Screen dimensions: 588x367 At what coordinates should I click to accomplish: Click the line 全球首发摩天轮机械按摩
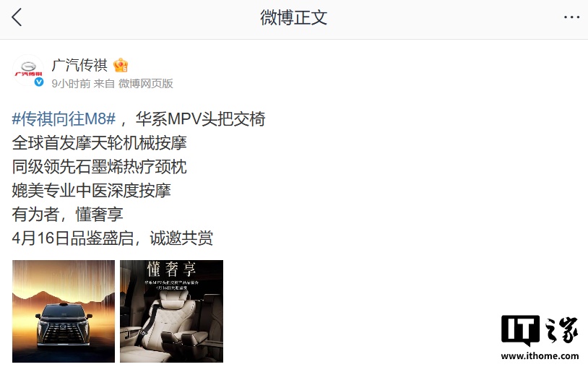click(100, 143)
